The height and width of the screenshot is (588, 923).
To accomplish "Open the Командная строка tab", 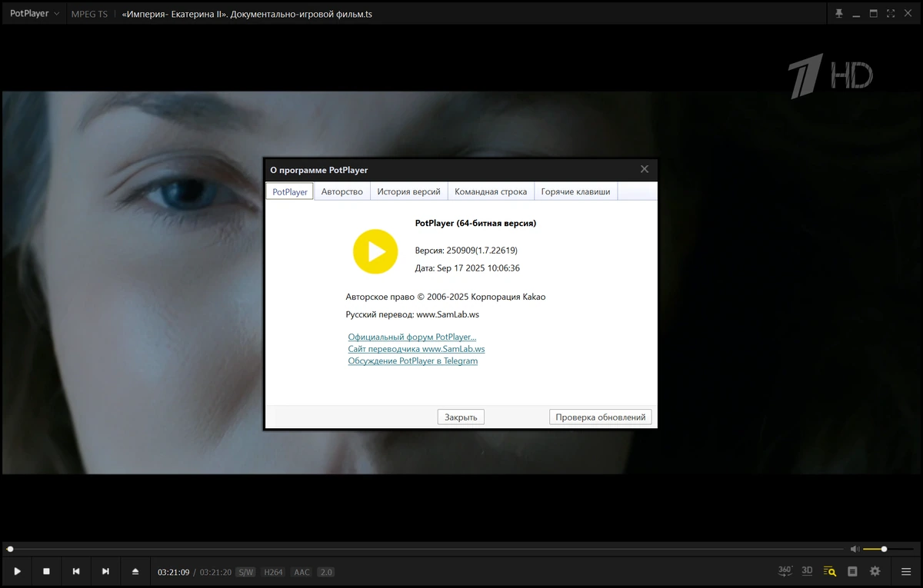I will pos(491,191).
